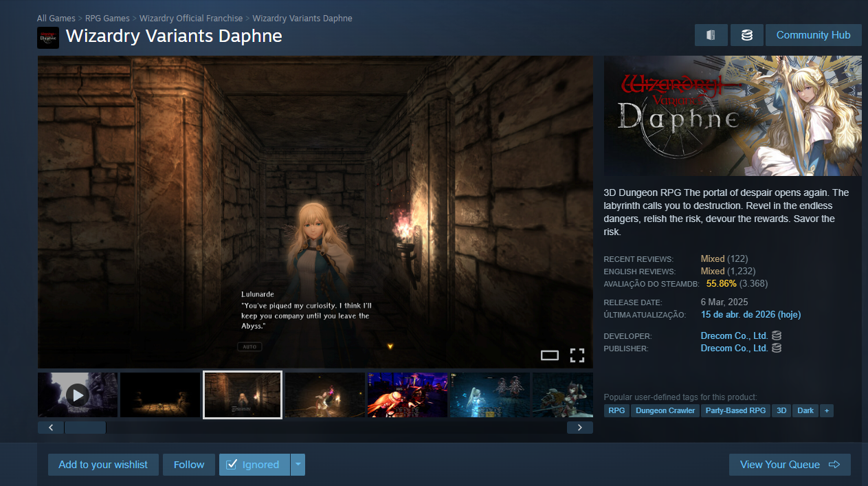
Task: Click the arrow icon in View Your Queue
Action: click(834, 465)
